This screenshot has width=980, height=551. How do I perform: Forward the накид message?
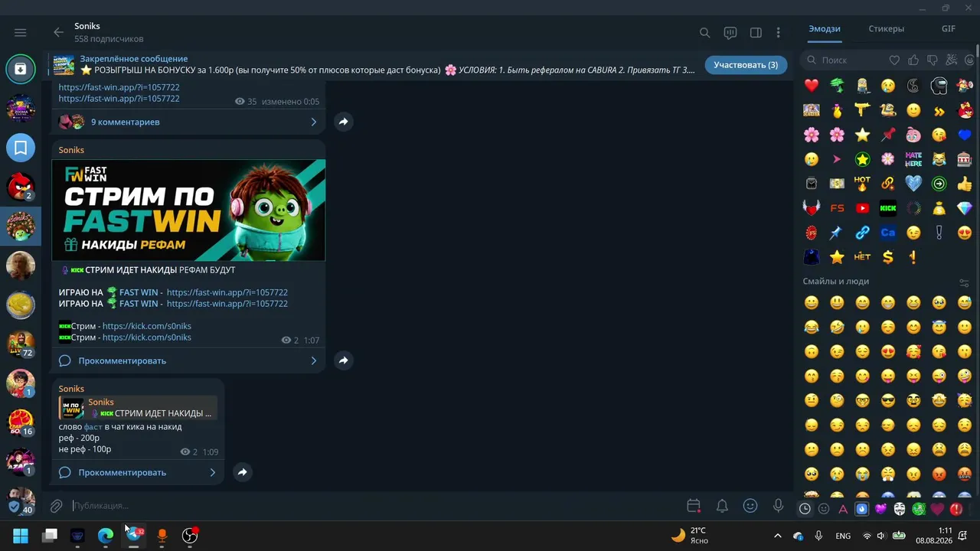coord(242,472)
